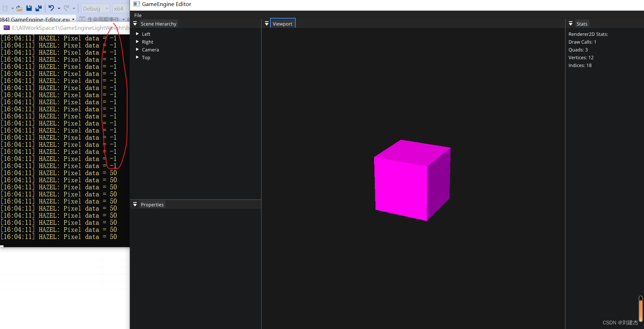Collapse the Viewport panel triangle
Image resolution: width=644 pixels, height=329 pixels.
tap(267, 23)
